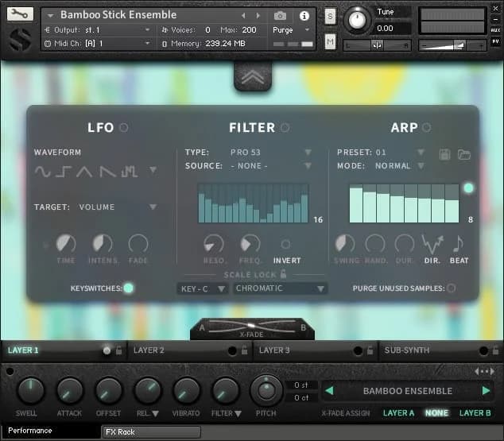
Task: Click the ARP save preset floppy icon
Action: pos(446,153)
